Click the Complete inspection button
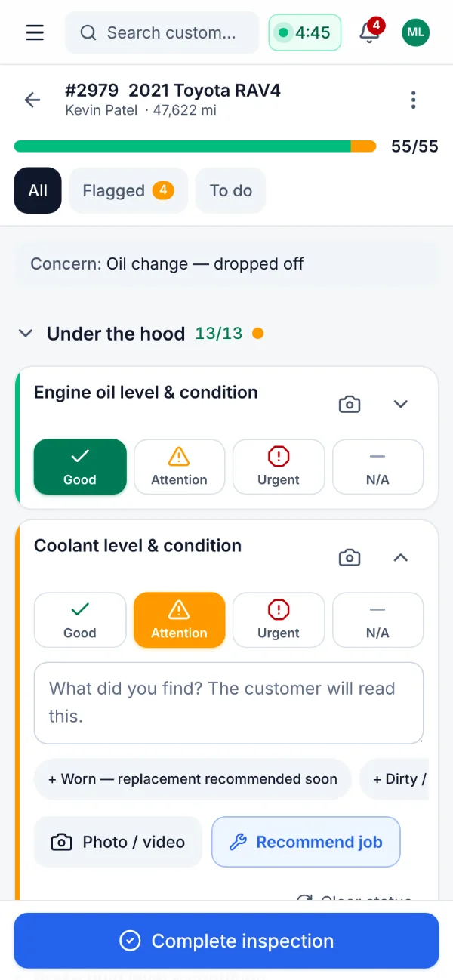This screenshot has width=453, height=980. 226,941
